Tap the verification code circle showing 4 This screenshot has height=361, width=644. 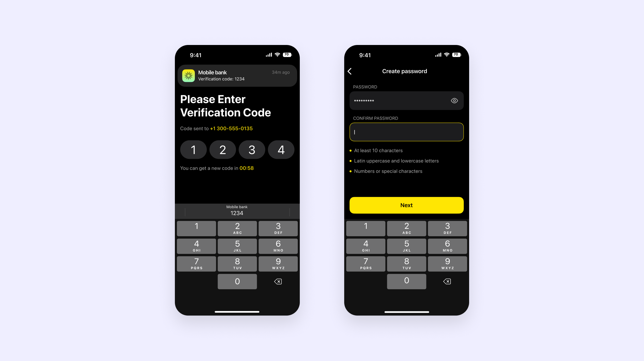tap(281, 149)
